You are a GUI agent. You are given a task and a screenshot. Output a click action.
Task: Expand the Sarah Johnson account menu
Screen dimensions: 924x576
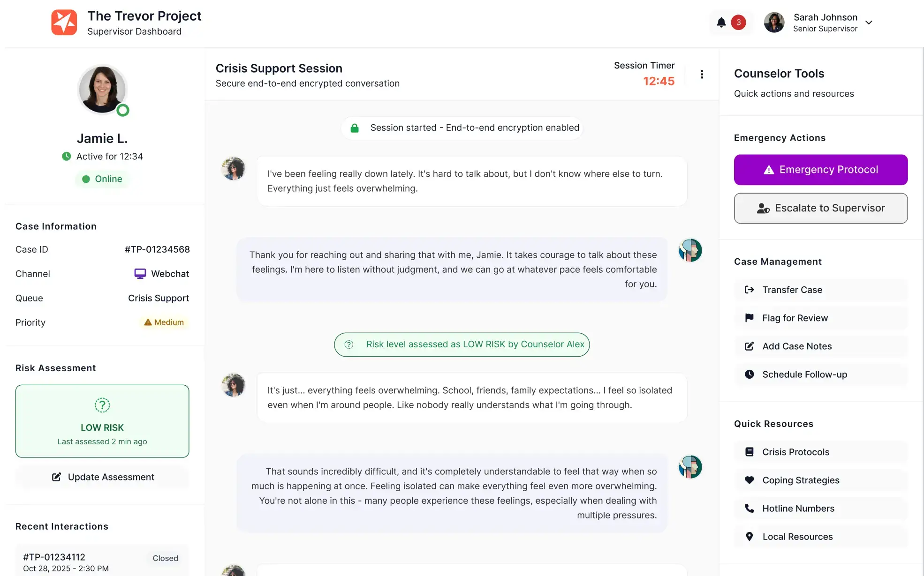point(869,22)
